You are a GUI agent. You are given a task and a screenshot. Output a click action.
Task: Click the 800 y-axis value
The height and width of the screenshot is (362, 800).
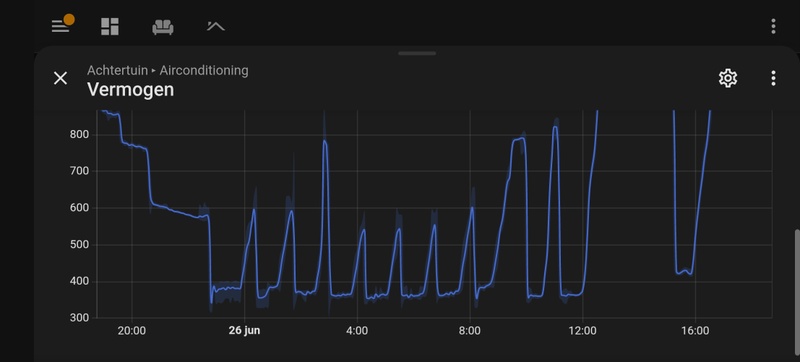(80, 135)
